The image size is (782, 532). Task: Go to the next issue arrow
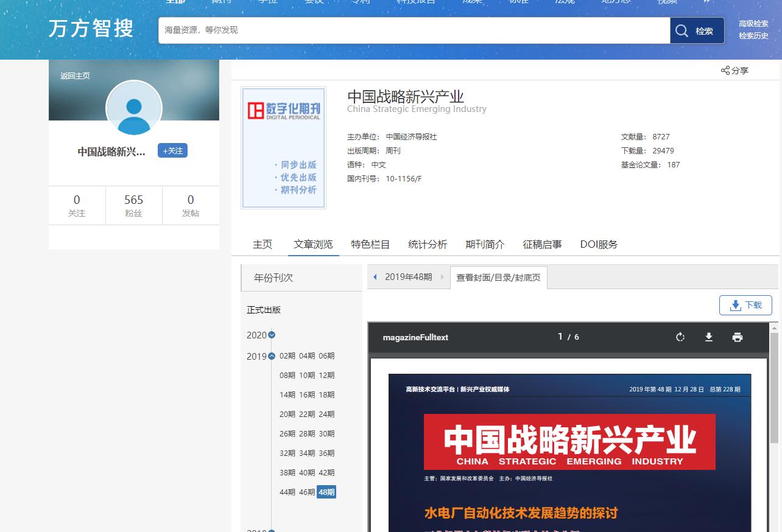click(442, 277)
